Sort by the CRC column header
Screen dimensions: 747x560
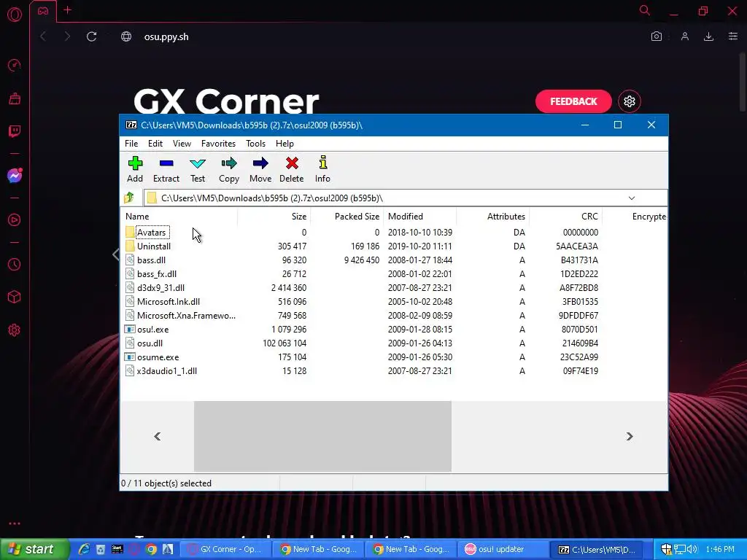click(x=566, y=216)
